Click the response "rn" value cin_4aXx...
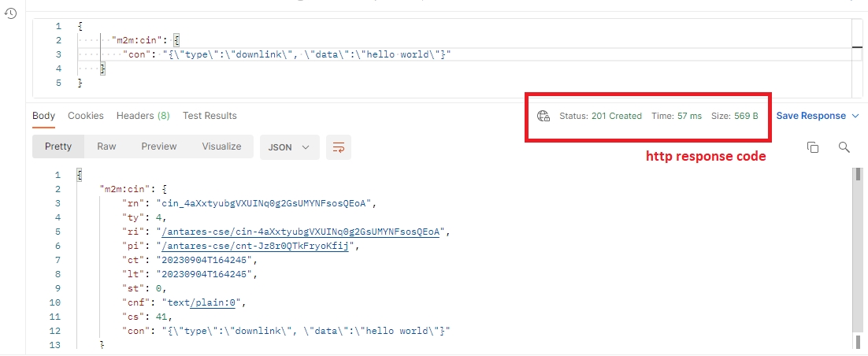This screenshot has width=868, height=356. point(264,203)
